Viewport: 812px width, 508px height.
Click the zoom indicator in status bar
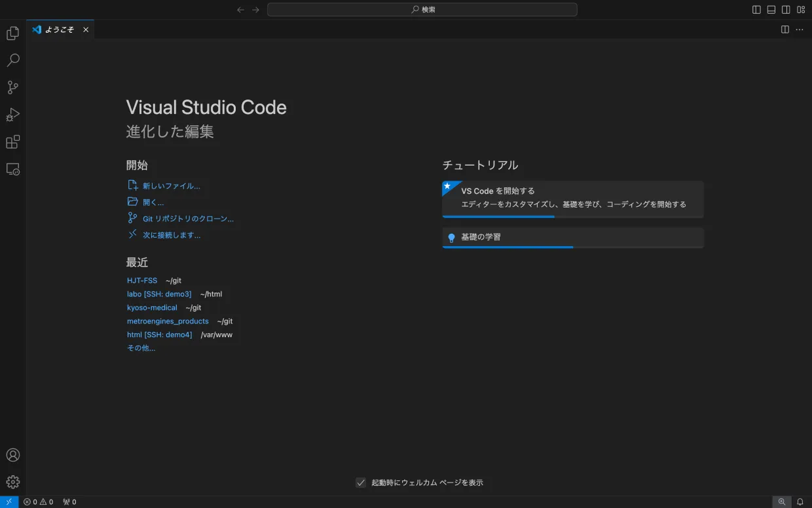(x=781, y=502)
